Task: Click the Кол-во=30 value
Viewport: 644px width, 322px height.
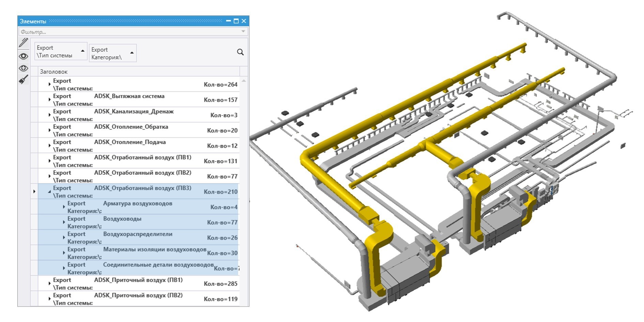Action: [x=222, y=253]
